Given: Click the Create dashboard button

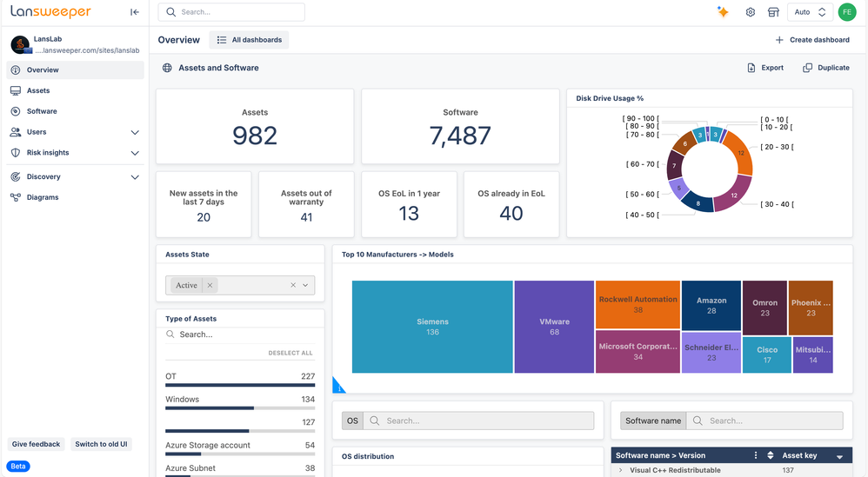Looking at the screenshot, I should tap(812, 40).
